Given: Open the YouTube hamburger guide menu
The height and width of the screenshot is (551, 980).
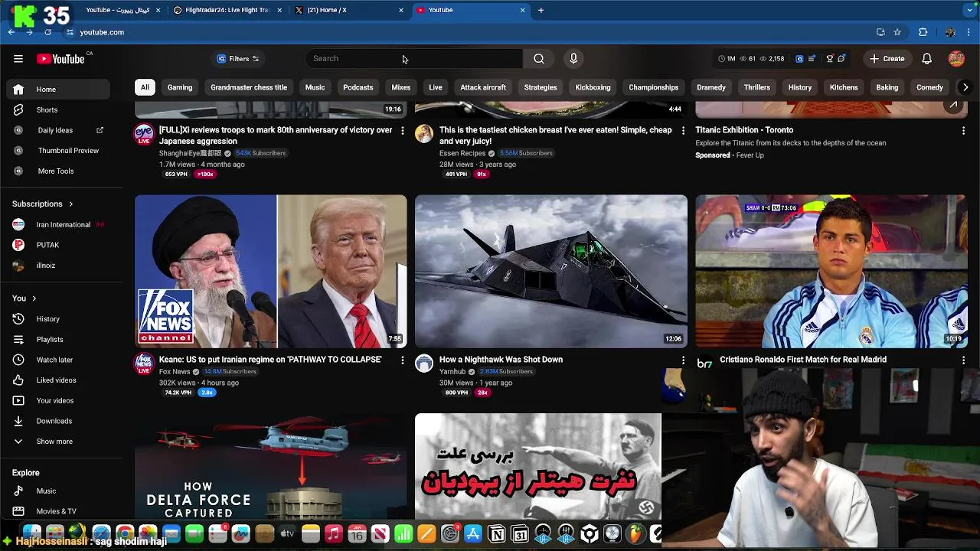Looking at the screenshot, I should [18, 58].
